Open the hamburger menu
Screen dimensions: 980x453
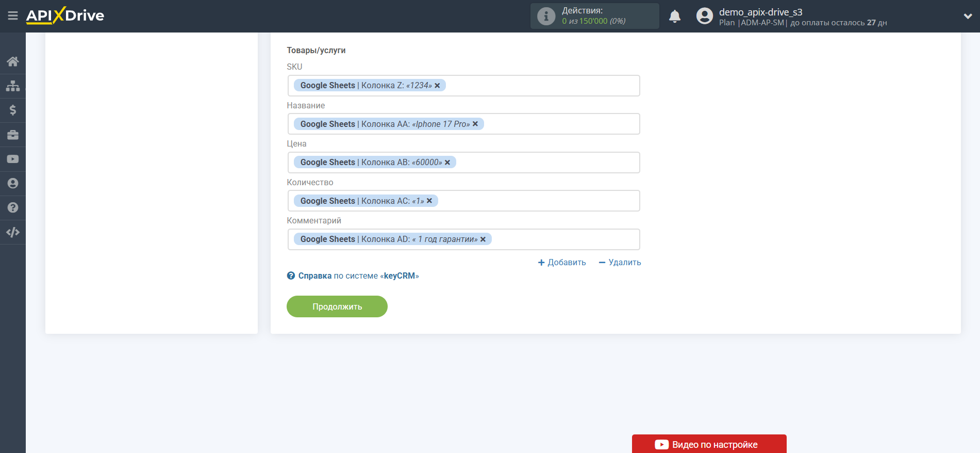[13, 16]
